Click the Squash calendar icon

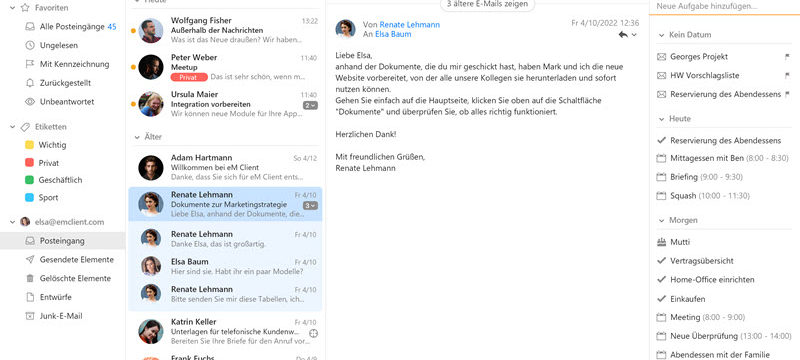(662, 196)
